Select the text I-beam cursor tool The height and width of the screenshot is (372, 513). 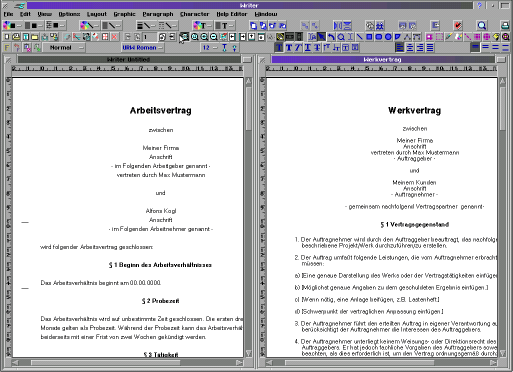tap(350, 37)
